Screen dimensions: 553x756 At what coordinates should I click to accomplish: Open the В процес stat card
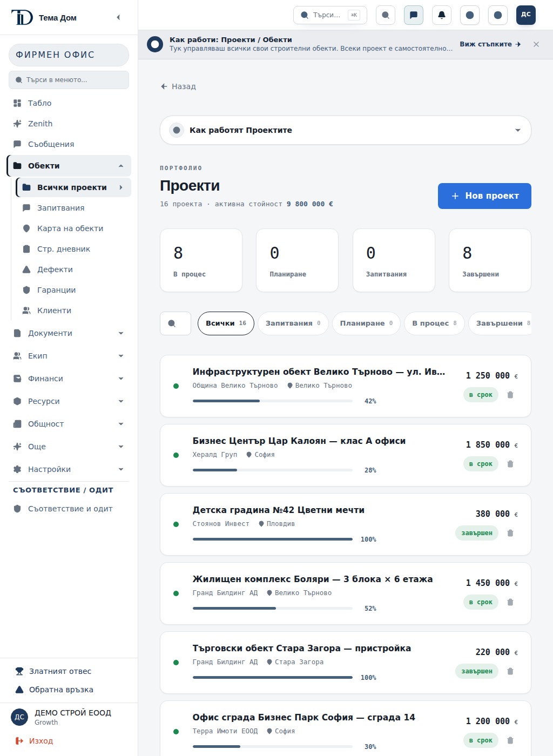click(201, 260)
